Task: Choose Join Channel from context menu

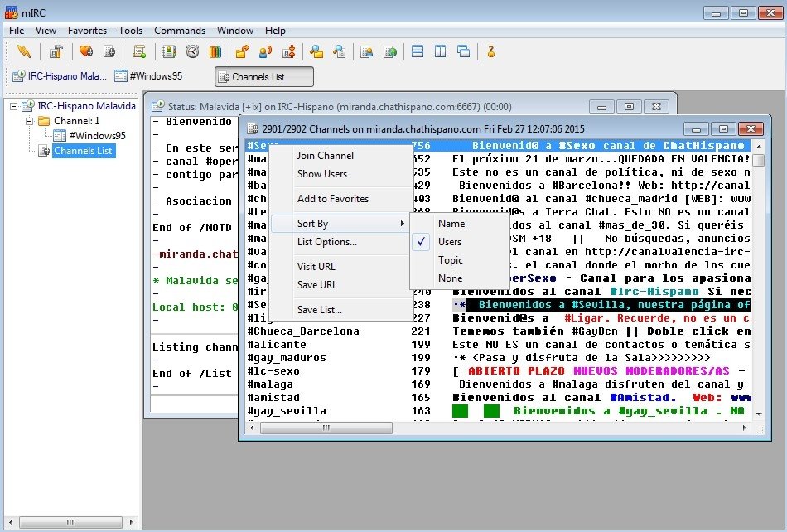Action: (340, 156)
